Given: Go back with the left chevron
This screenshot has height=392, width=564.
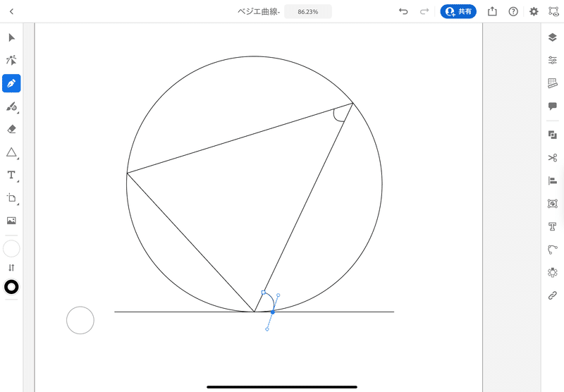Looking at the screenshot, I should point(11,11).
